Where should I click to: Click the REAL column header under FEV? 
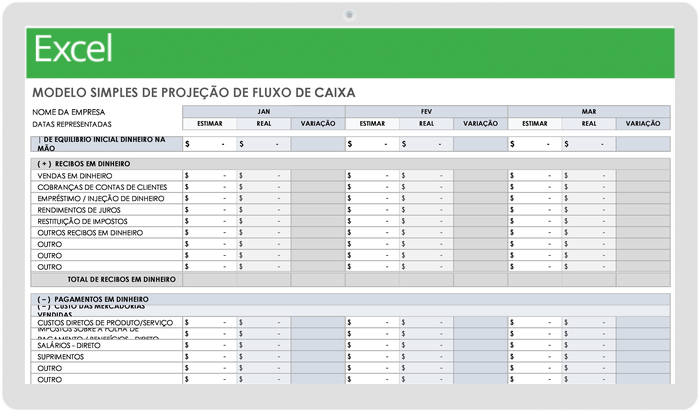pos(426,123)
